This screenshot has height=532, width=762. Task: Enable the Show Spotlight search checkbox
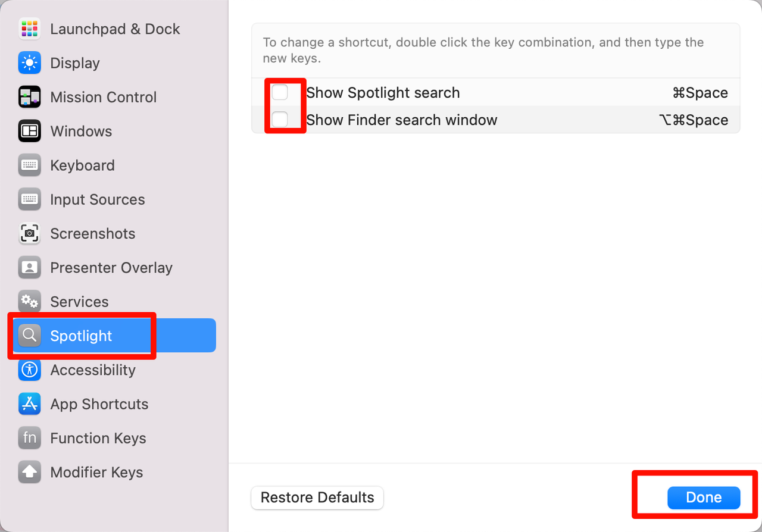280,93
